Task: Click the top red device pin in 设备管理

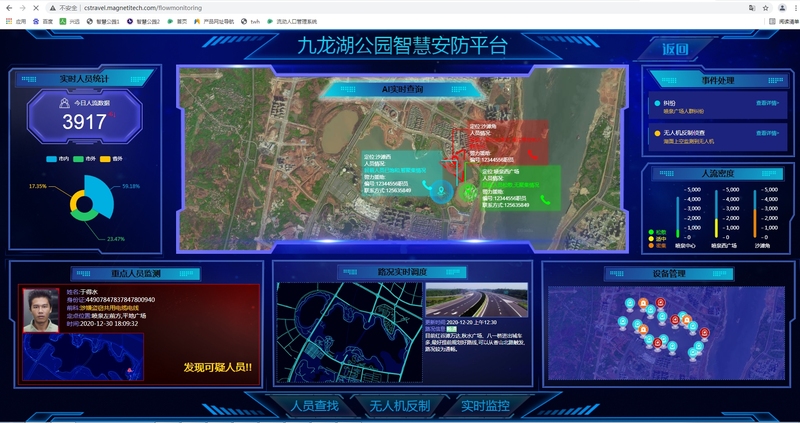Action: [660, 304]
